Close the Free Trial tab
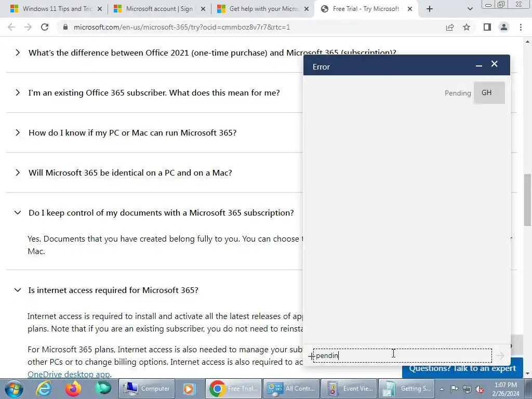Screen dimensions: 532x399 [410, 9]
